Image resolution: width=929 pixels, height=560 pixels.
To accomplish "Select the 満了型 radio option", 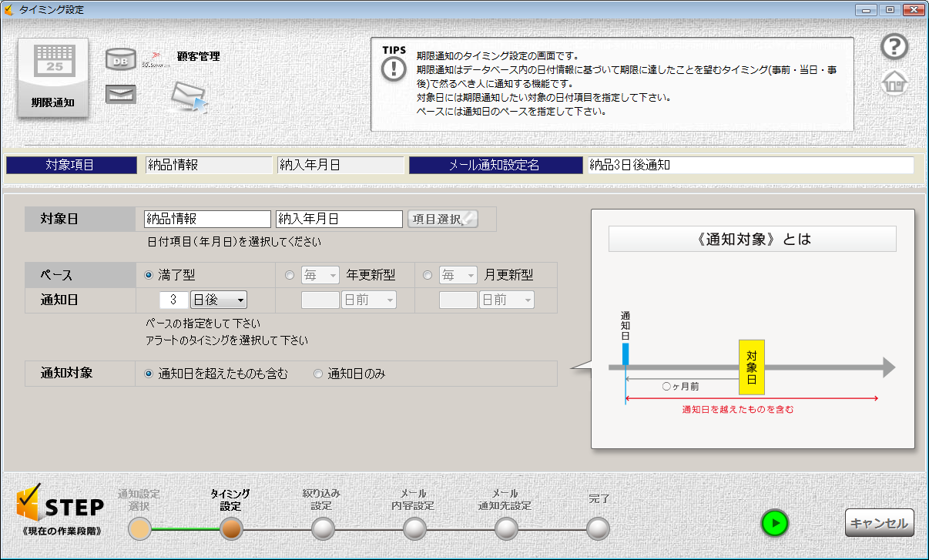I will tap(149, 275).
